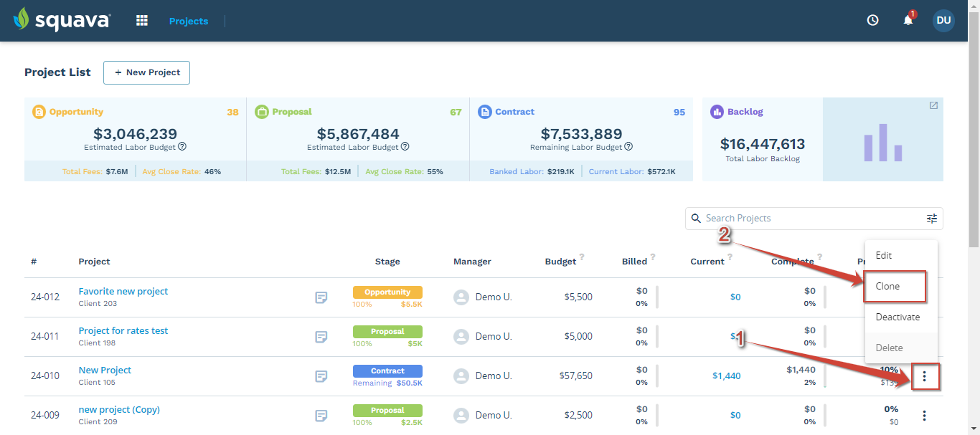Open notes icon for New Project row
This screenshot has width=980, height=435.
(321, 376)
